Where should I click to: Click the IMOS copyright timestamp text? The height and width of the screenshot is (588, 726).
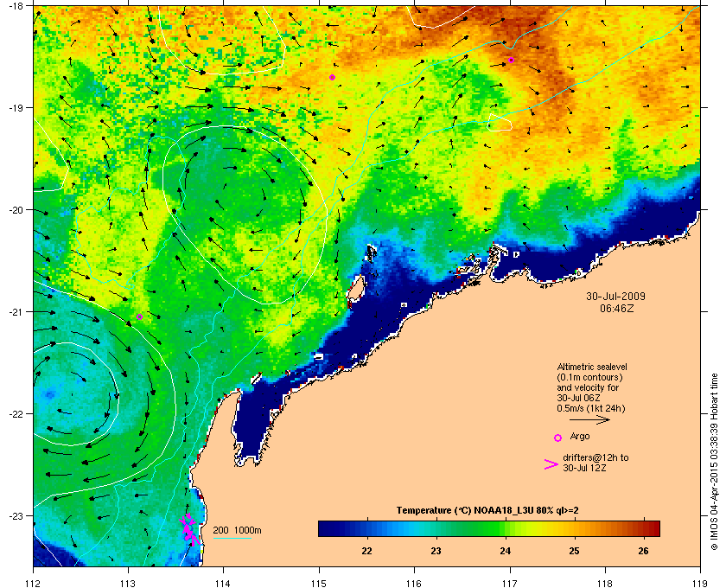coord(714,463)
